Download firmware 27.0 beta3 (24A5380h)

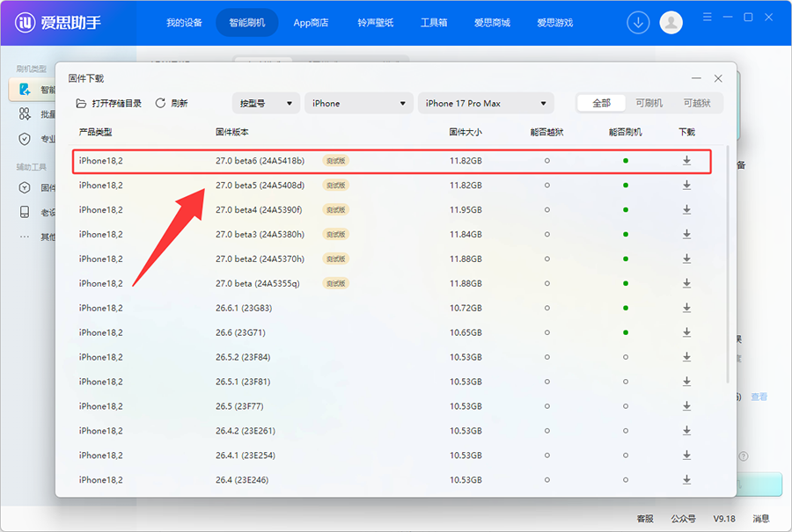[x=686, y=234]
